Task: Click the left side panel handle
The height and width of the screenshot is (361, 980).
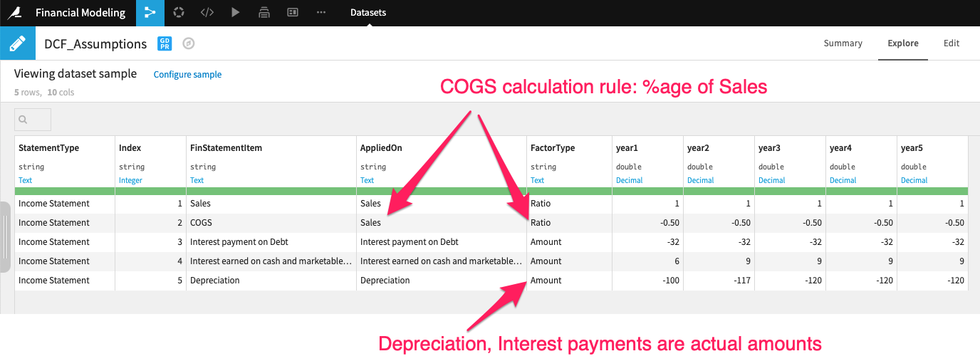Action: 4,236
